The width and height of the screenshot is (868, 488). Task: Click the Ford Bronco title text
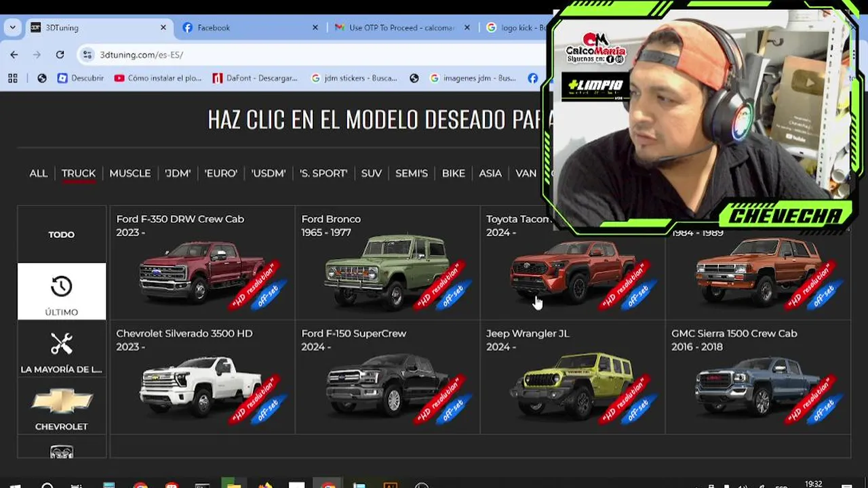pos(331,219)
